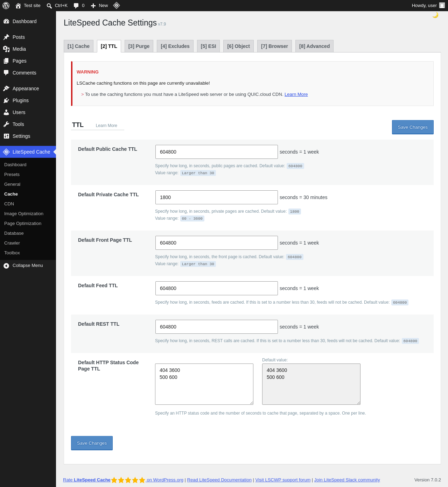Viewport: 448px width, 487px height.
Task: Click the Comments icon in sidebar
Action: click(x=6, y=73)
